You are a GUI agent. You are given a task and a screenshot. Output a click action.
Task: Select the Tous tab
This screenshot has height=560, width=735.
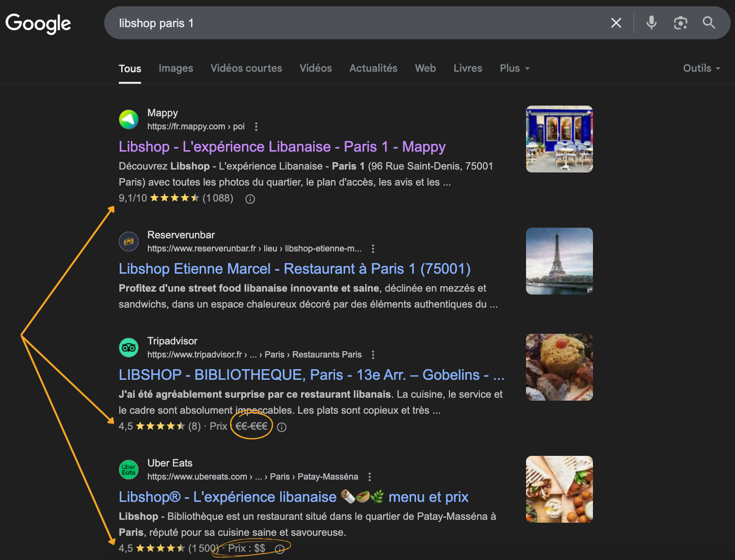130,68
